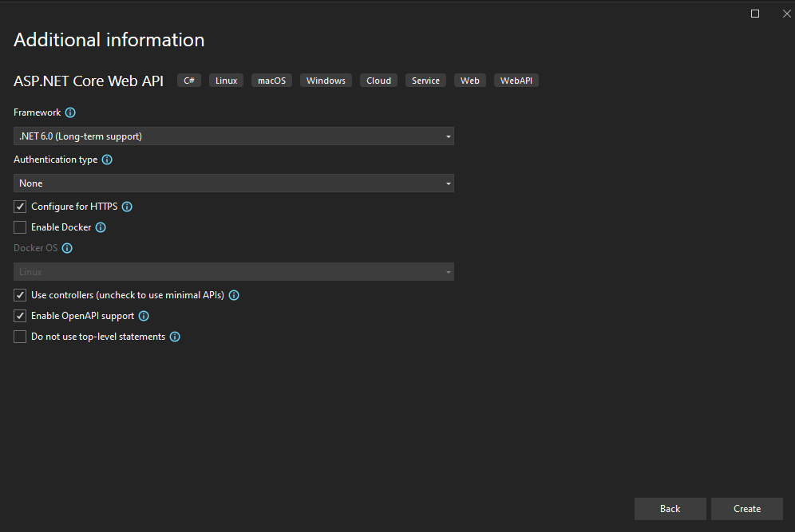Click the Enable OpenAPI support info icon
795x532 pixels.
144,316
